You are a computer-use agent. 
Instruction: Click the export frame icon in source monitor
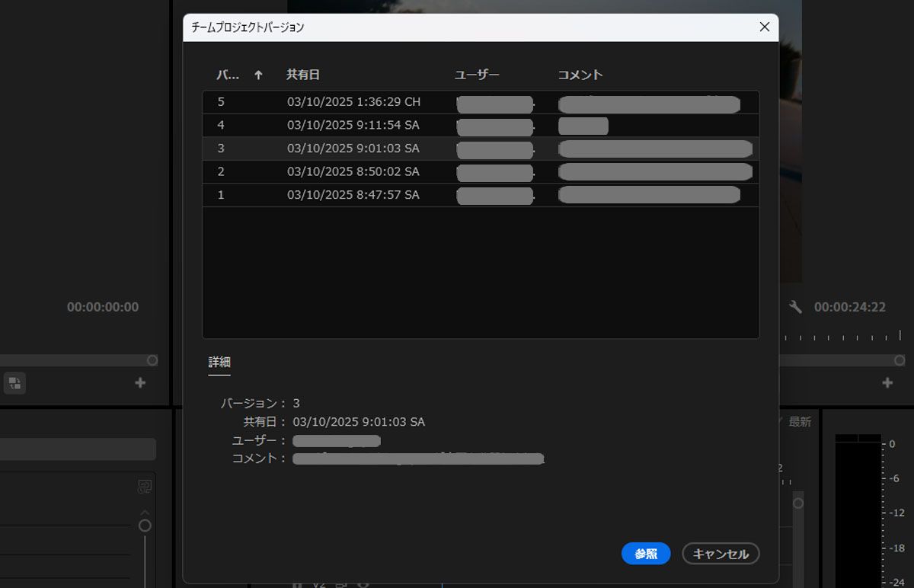15,383
